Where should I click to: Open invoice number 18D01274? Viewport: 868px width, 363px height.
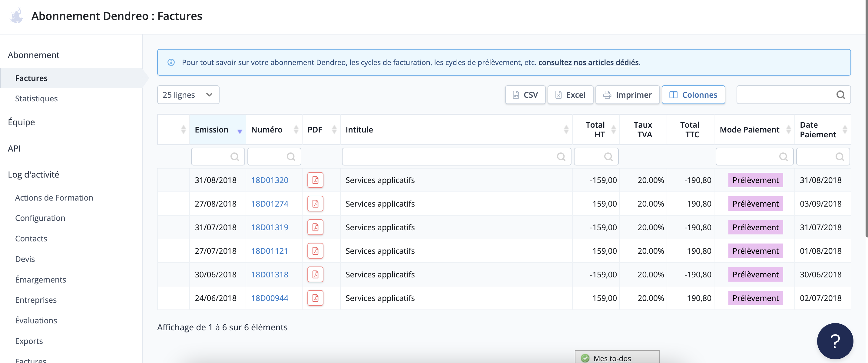[270, 204]
